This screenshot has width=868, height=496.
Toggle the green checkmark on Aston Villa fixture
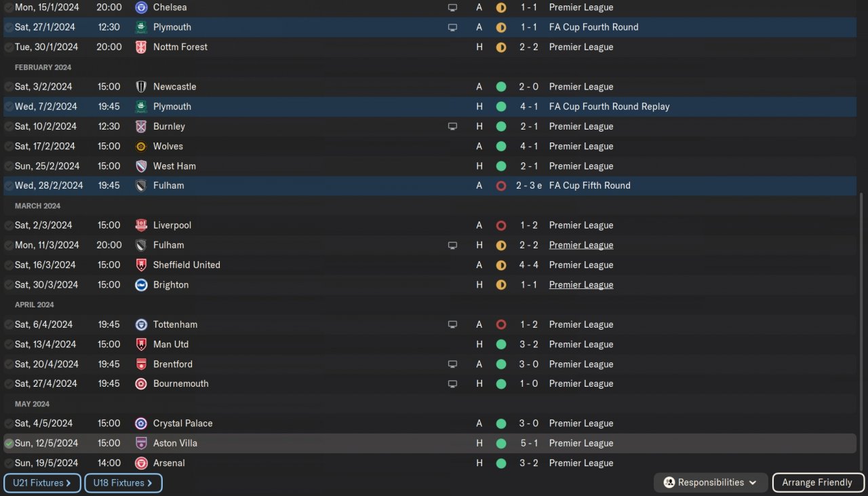point(9,444)
